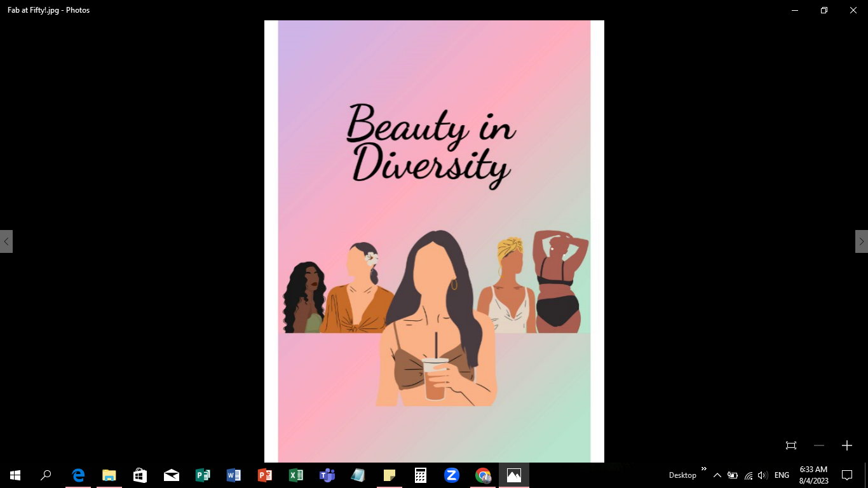868x488 pixels.
Task: Open the Mail app on the taskbar
Action: pos(172,475)
